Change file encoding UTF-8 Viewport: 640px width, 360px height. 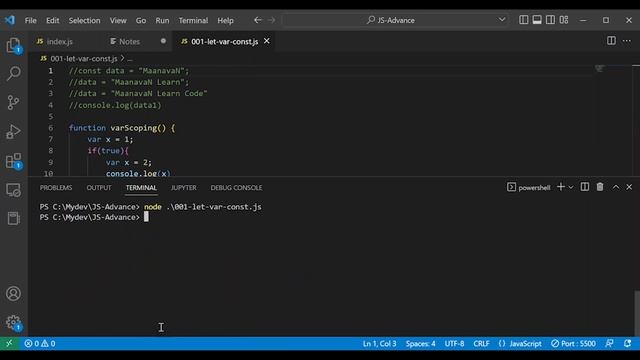(454, 343)
